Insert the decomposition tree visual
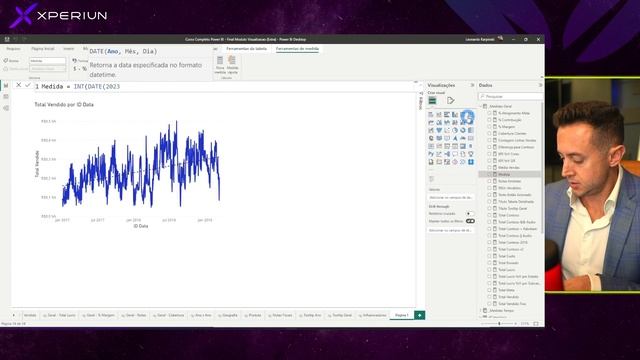Viewport: 640px width, 360px height. [447, 154]
